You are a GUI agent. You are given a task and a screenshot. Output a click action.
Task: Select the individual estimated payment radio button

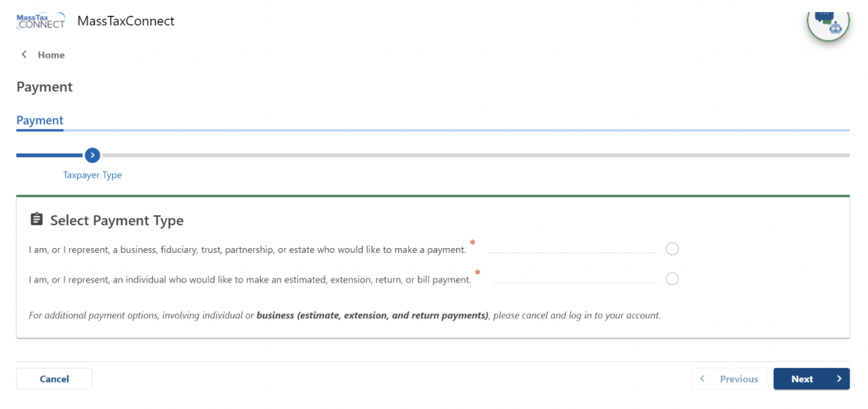point(672,279)
